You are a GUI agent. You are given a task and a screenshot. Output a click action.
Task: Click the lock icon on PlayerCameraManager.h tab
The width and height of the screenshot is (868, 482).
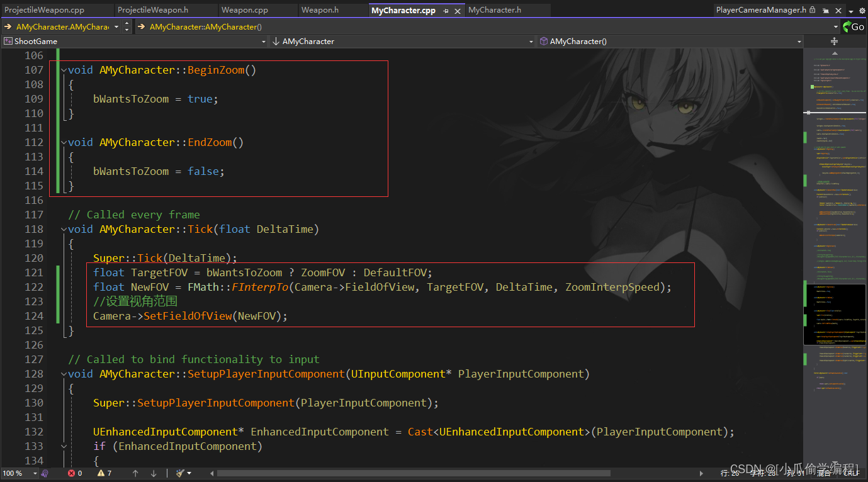coord(813,10)
